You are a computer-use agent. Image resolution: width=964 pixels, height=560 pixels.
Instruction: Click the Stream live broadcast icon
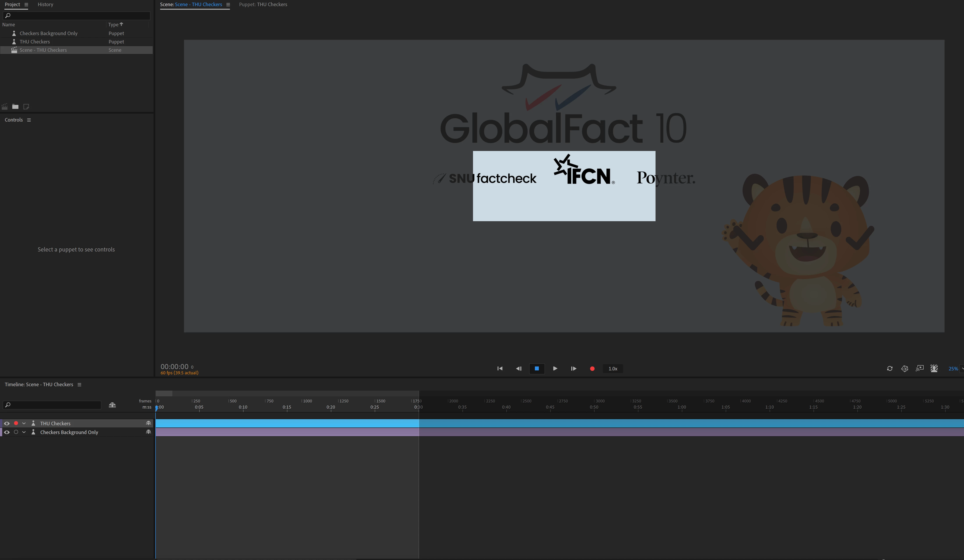[x=920, y=368]
